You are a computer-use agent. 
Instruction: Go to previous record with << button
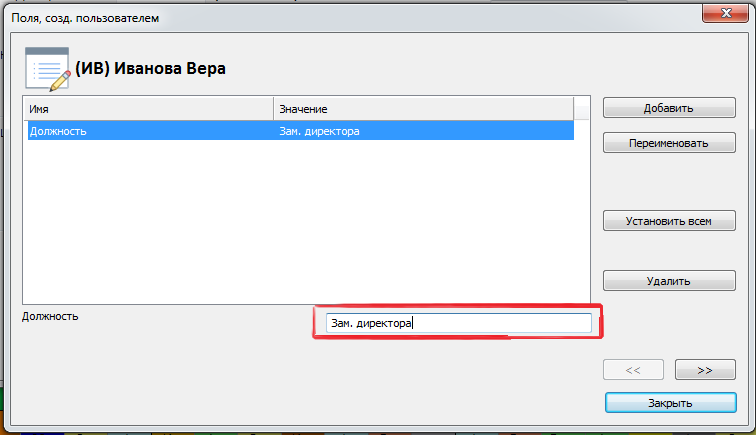632,370
